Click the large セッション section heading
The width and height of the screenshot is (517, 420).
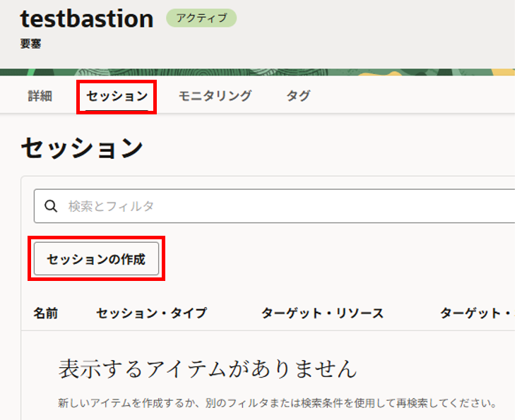pos(83,148)
